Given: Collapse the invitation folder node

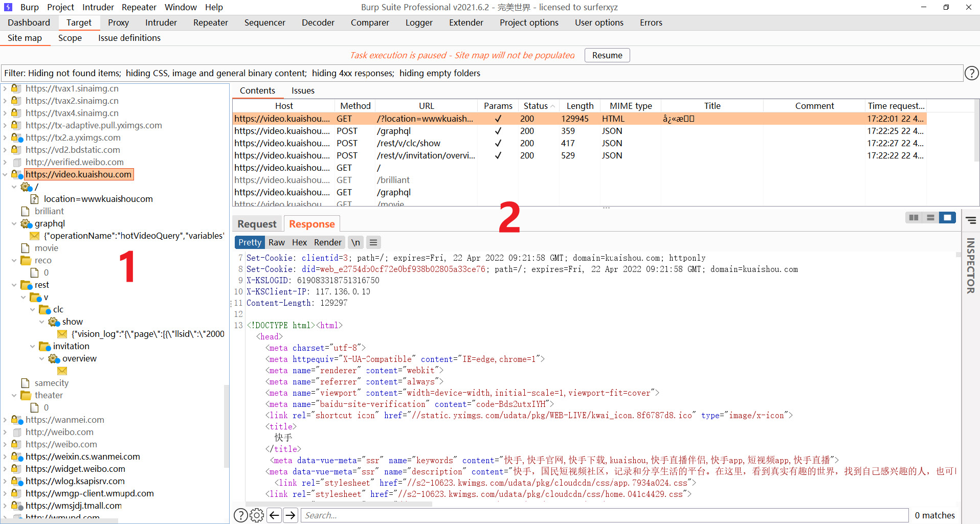Looking at the screenshot, I should [33, 346].
